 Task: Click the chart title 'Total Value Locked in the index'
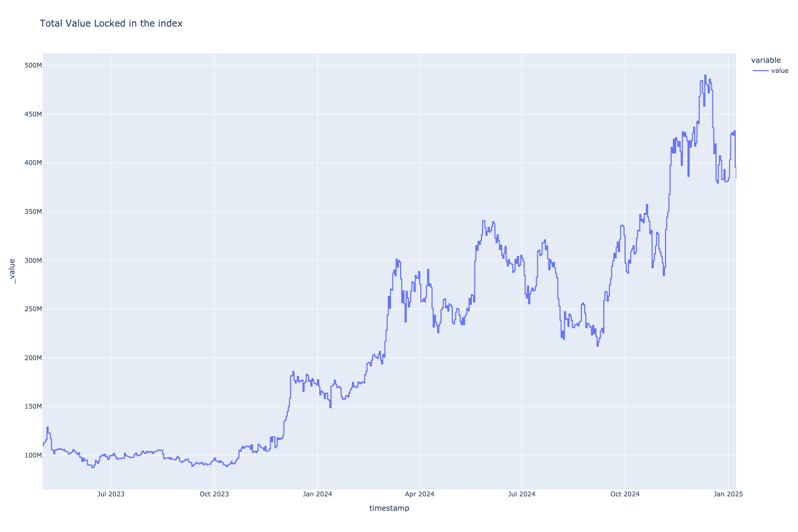tap(111, 23)
